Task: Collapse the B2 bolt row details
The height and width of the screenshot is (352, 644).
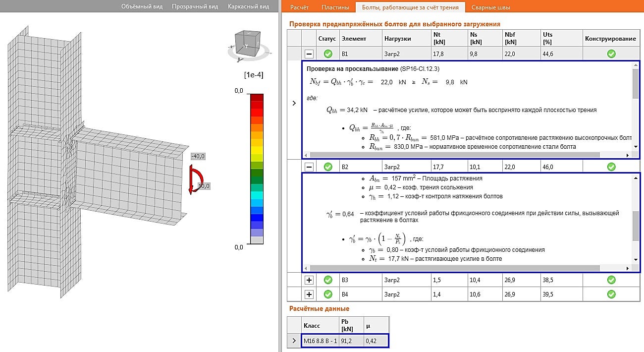Action: [309, 167]
